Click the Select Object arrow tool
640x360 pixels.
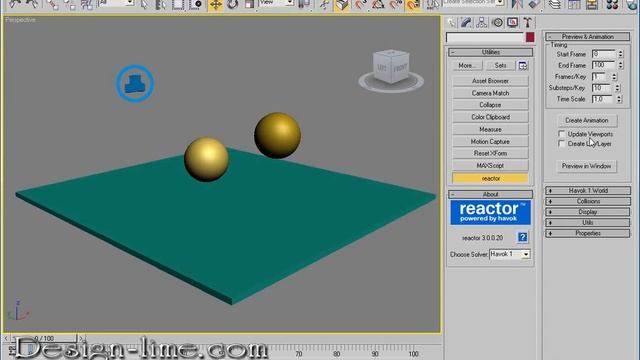click(144, 5)
